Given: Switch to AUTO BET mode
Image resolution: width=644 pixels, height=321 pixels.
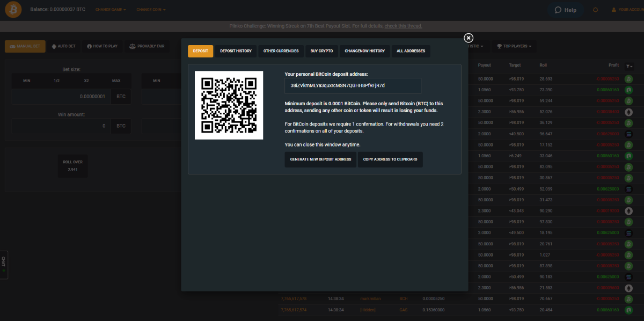Looking at the screenshot, I should [63, 46].
